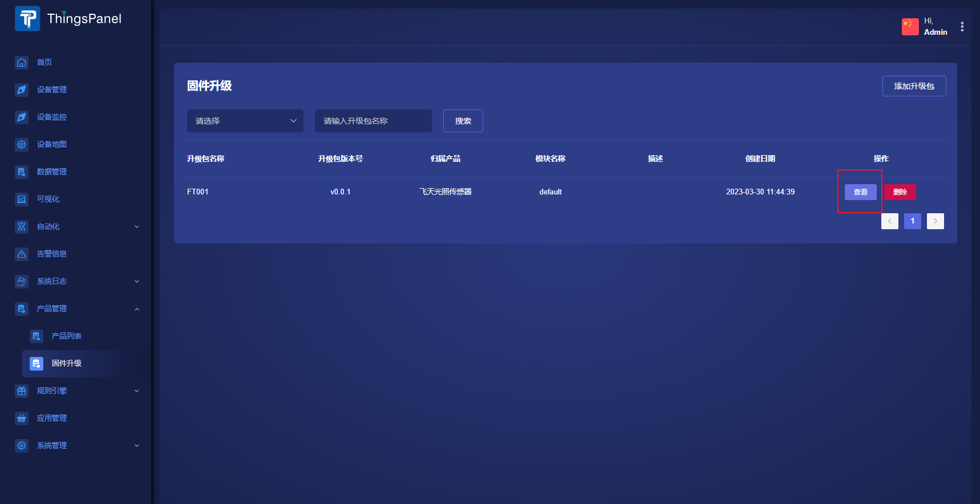Click the 设备地图 gear icon
Image resolution: width=980 pixels, height=504 pixels.
point(22,144)
